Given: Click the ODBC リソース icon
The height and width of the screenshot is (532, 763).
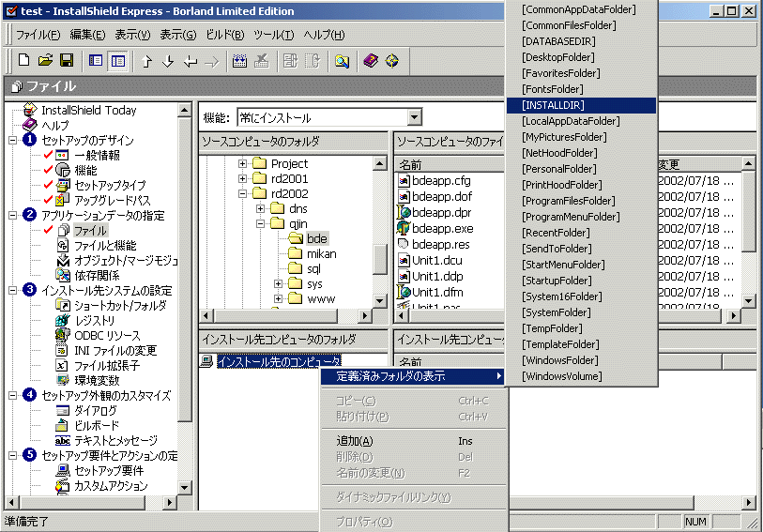Looking at the screenshot, I should (x=63, y=335).
